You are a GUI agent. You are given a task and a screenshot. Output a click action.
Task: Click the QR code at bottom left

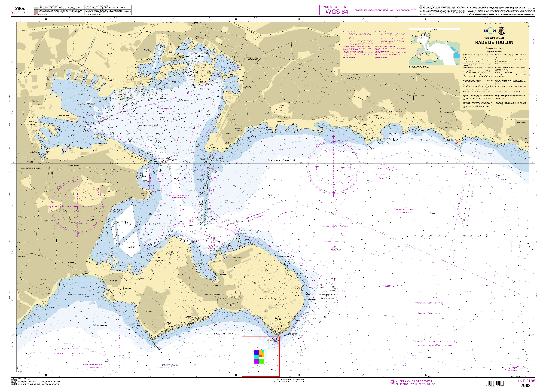click(x=14, y=382)
